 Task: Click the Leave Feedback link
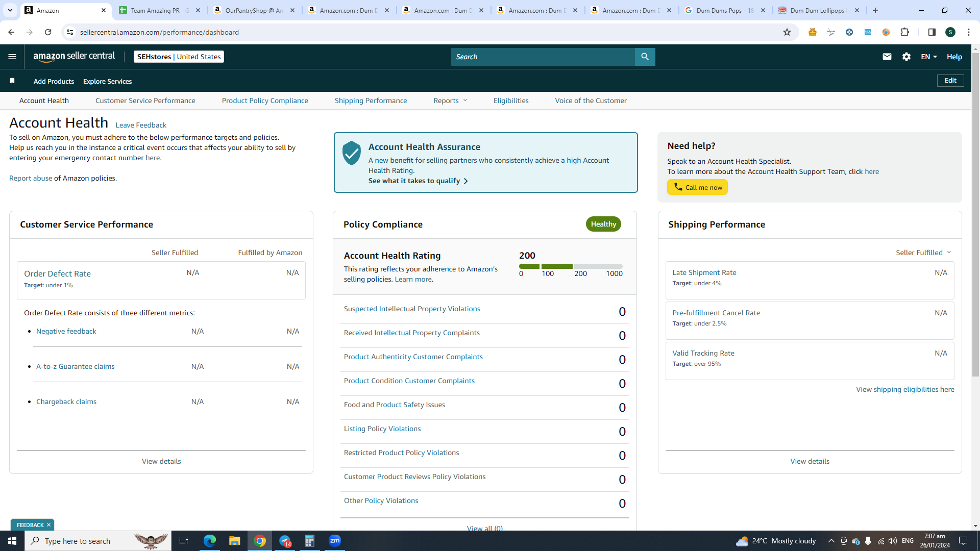tap(141, 125)
